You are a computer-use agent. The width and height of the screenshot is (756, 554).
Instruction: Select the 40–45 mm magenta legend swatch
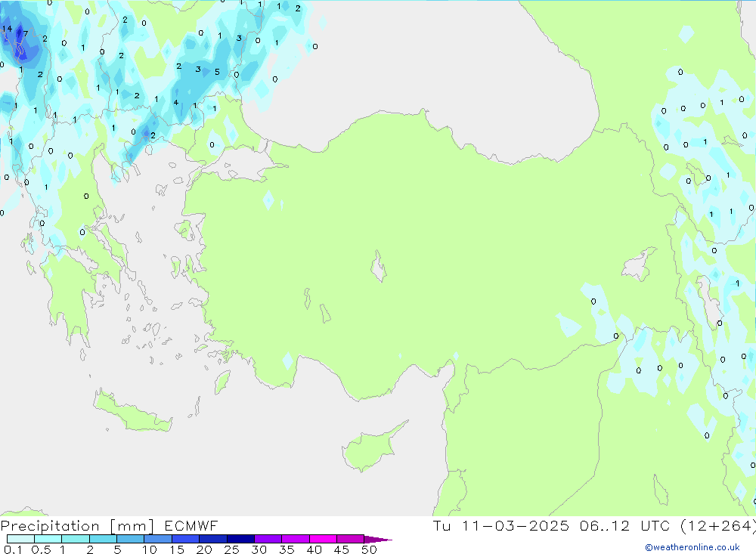click(x=323, y=539)
